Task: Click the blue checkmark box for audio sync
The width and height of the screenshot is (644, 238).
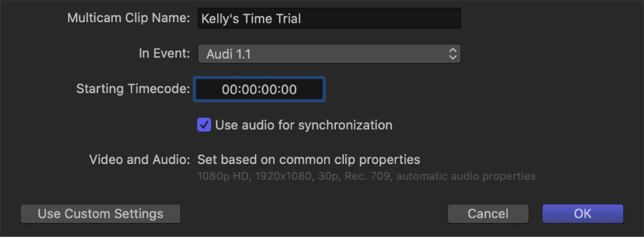Action: pos(204,125)
